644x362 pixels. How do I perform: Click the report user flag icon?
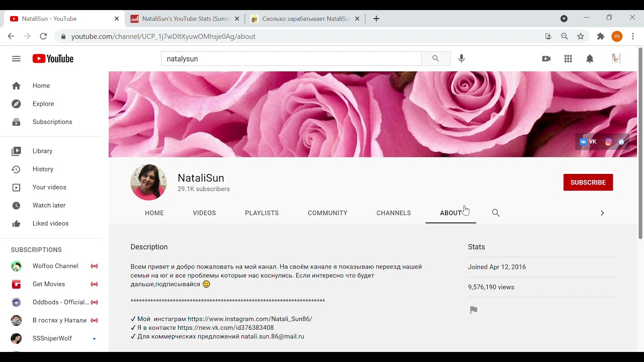pos(473,310)
